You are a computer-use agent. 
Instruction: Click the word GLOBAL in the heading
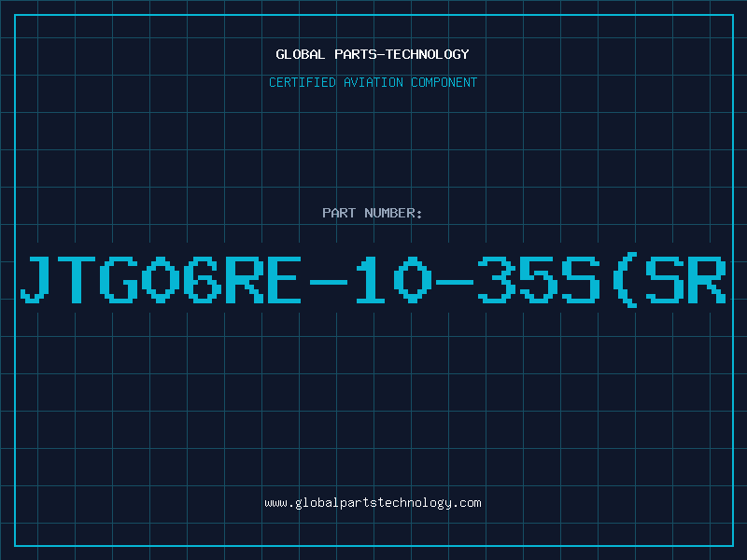point(301,54)
